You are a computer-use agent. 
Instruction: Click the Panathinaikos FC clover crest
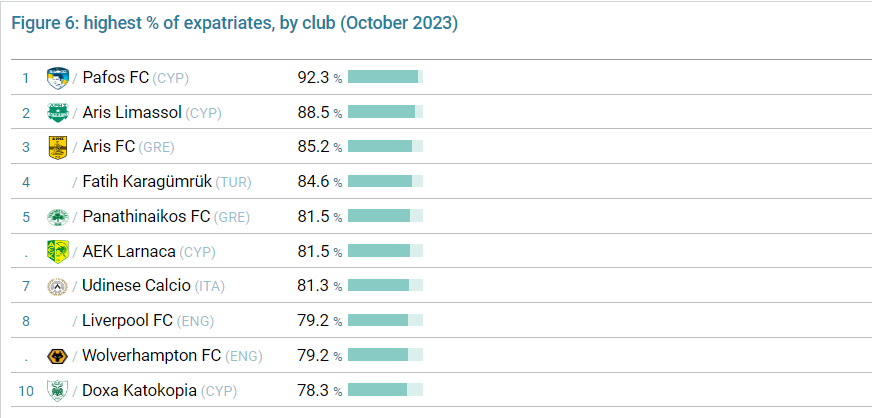(57, 217)
